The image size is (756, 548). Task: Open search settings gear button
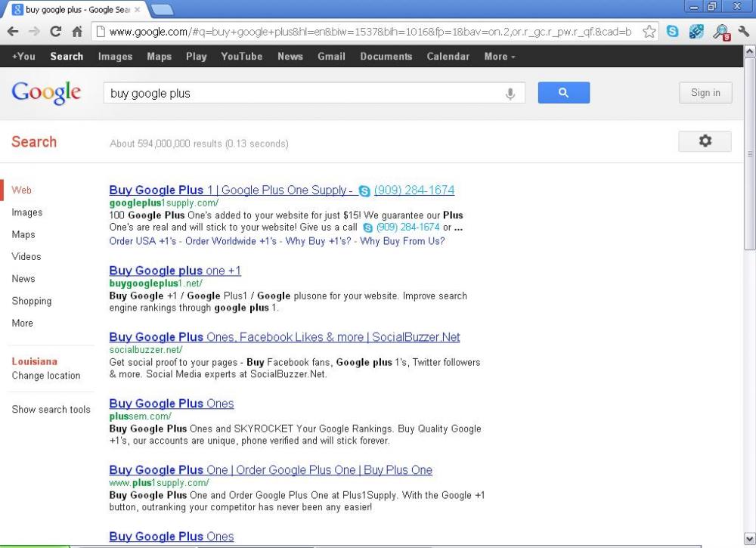pos(705,141)
